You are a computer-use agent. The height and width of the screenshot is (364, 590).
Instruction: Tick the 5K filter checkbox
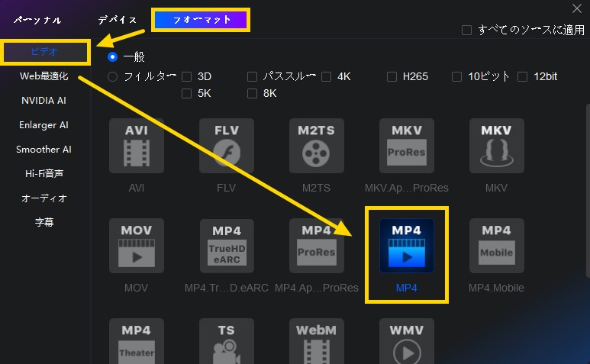click(187, 93)
